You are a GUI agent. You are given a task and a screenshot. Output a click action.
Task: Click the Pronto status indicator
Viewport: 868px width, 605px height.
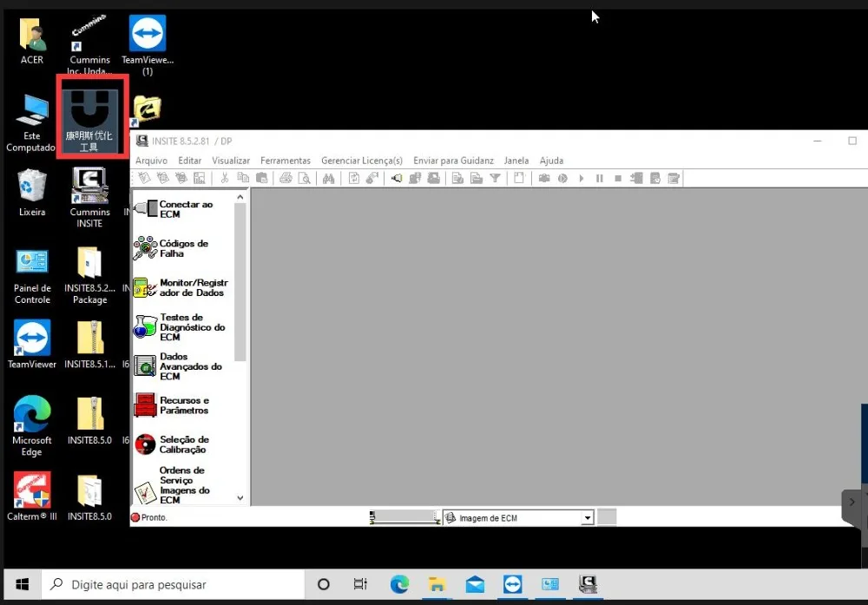point(149,517)
